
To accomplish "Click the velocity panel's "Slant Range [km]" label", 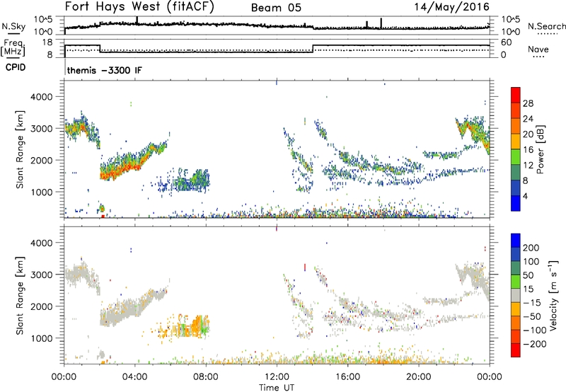I will coord(20,296).
